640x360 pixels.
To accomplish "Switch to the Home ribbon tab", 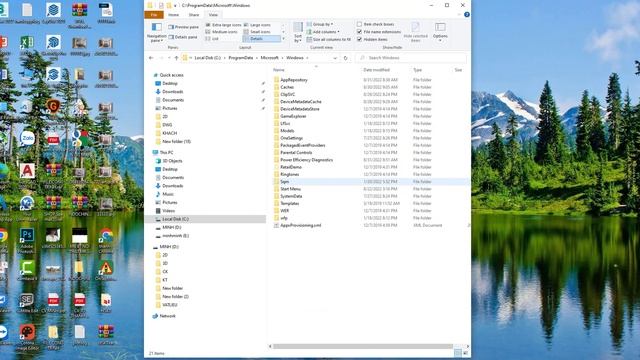I will coord(173,15).
